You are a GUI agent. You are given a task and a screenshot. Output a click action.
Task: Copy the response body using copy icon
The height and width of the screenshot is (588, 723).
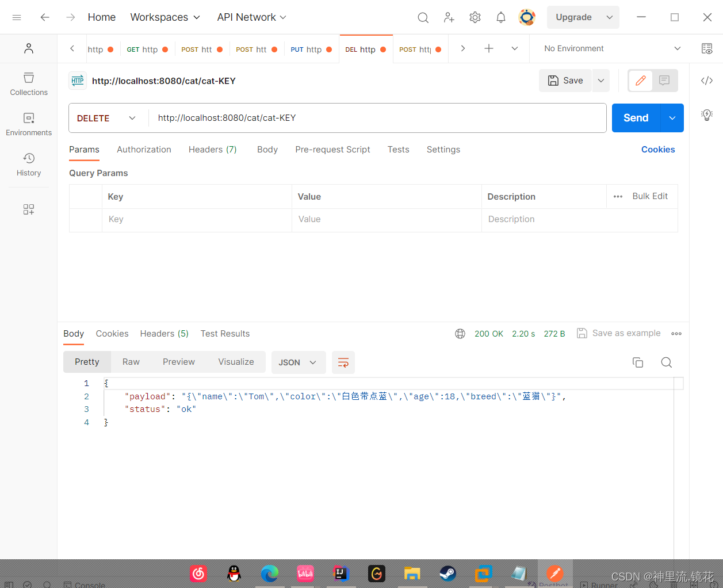pos(638,362)
